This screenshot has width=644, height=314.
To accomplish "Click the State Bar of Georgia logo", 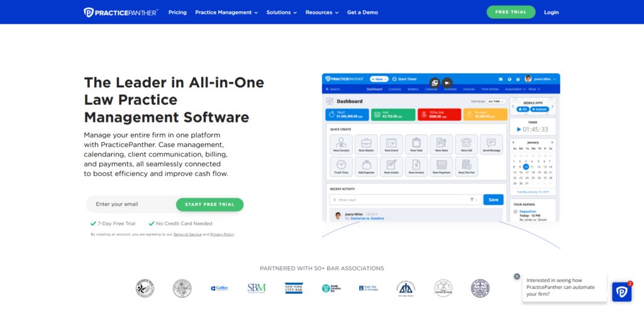I will pyautogui.click(x=369, y=288).
